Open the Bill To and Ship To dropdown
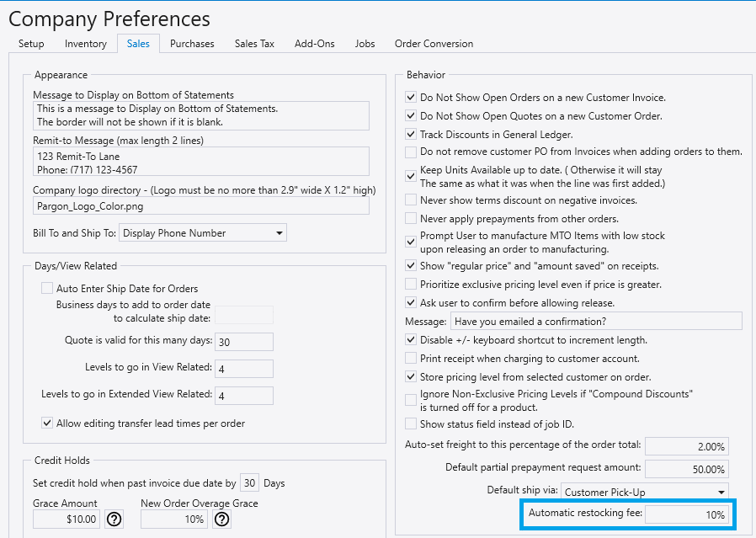Viewport: 756px width, 538px height. coord(203,233)
